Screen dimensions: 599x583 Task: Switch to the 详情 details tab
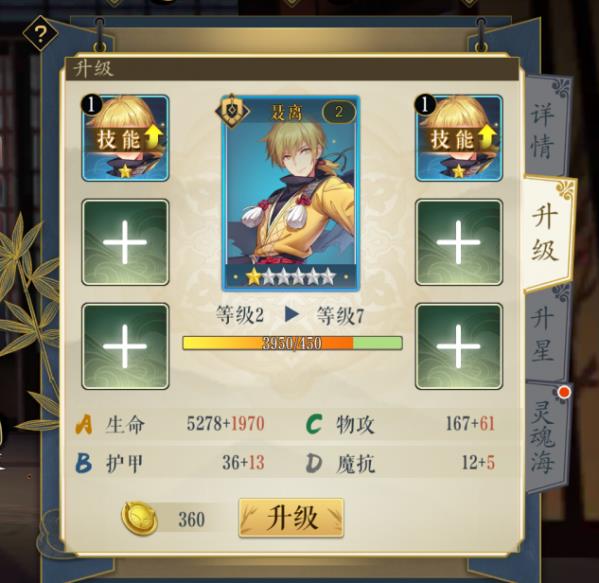click(x=543, y=128)
